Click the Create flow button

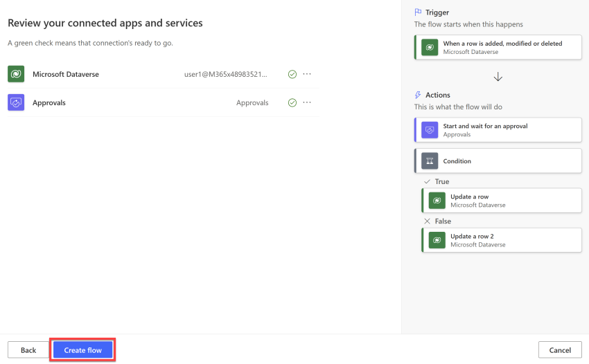[x=82, y=350]
